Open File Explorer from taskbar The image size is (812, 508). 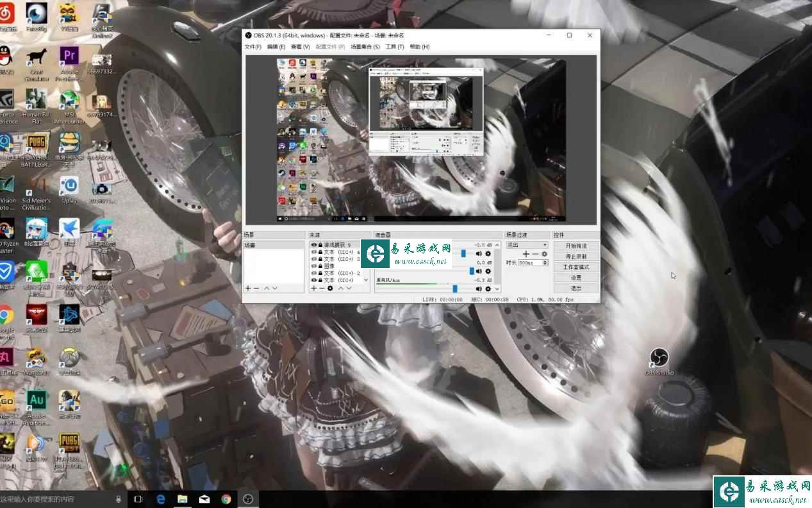pos(182,498)
